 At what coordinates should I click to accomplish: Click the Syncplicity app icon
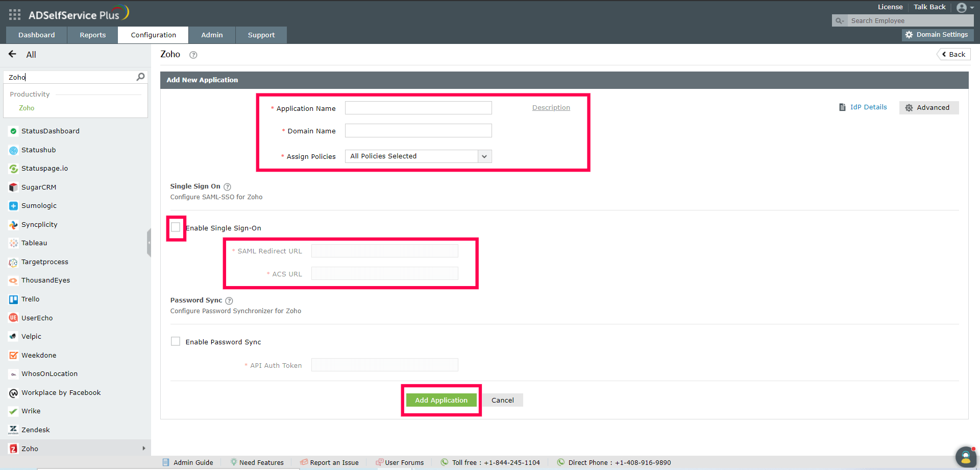pos(13,225)
